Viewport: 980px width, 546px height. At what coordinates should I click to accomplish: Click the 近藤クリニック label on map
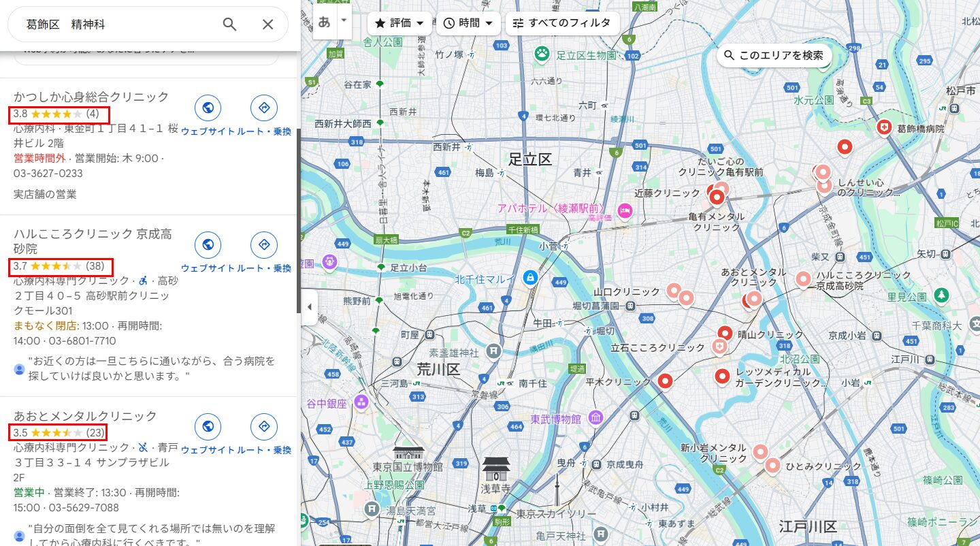[x=667, y=193]
